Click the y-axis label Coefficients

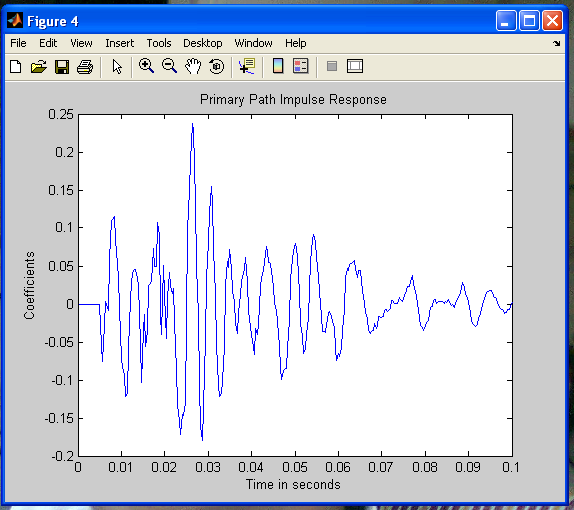[x=29, y=285]
